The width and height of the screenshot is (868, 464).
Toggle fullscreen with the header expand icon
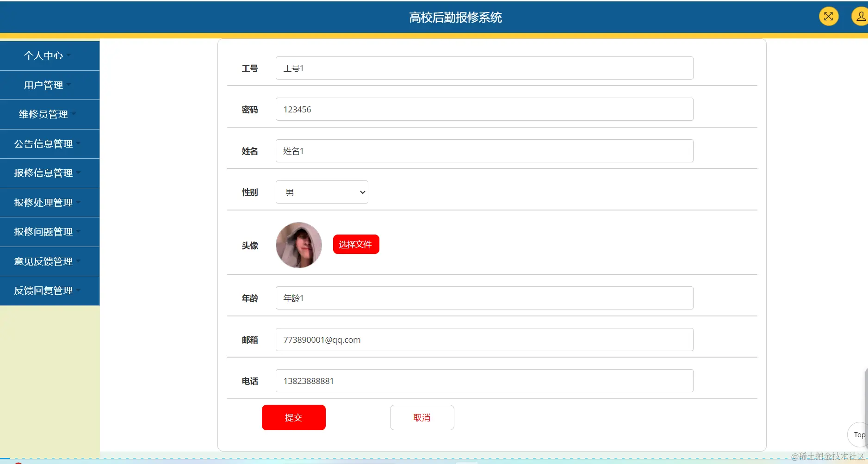[828, 17]
